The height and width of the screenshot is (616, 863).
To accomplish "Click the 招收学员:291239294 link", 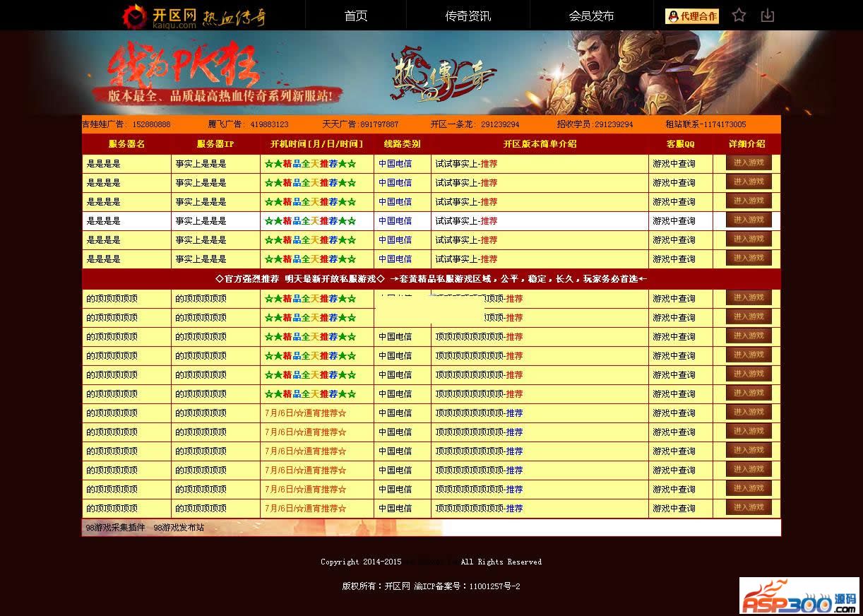I will tap(595, 124).
